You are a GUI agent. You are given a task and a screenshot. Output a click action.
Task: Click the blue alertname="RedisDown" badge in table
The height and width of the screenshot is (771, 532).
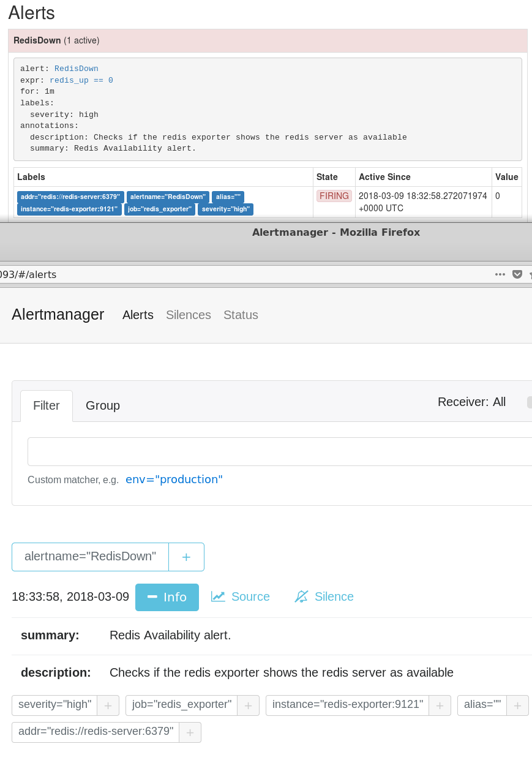(168, 197)
